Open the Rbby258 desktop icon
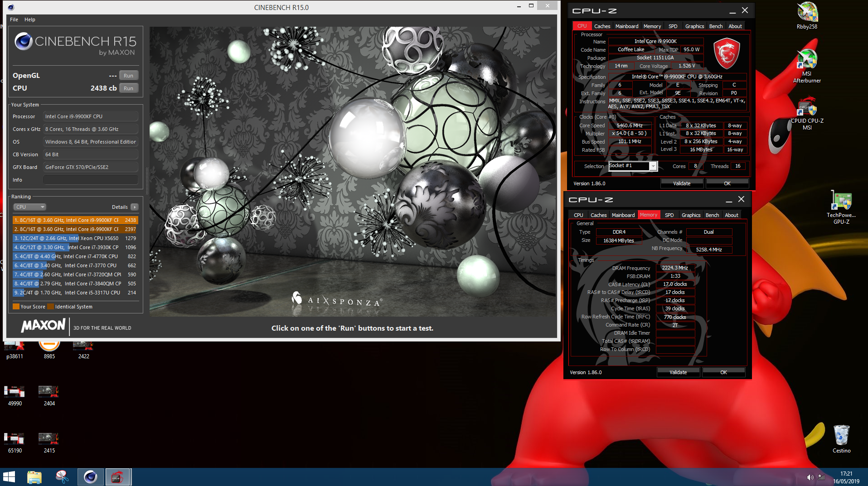This screenshot has width=868, height=486. tap(807, 16)
